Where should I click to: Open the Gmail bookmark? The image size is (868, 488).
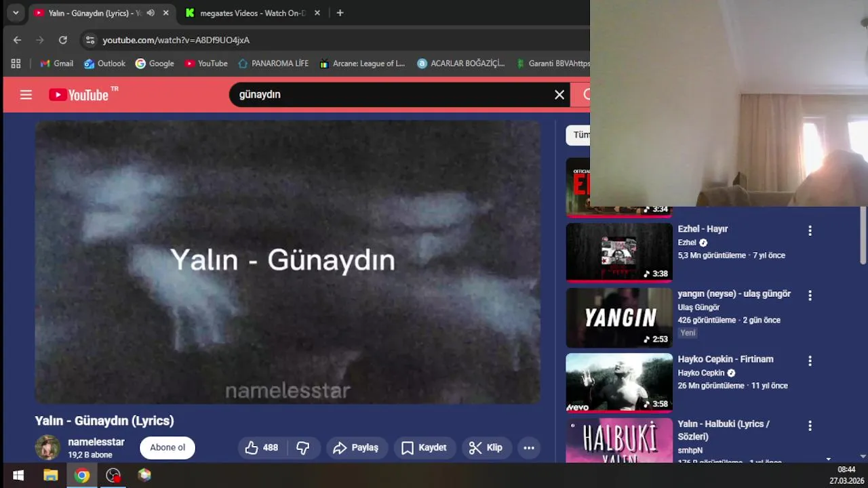[x=56, y=63]
